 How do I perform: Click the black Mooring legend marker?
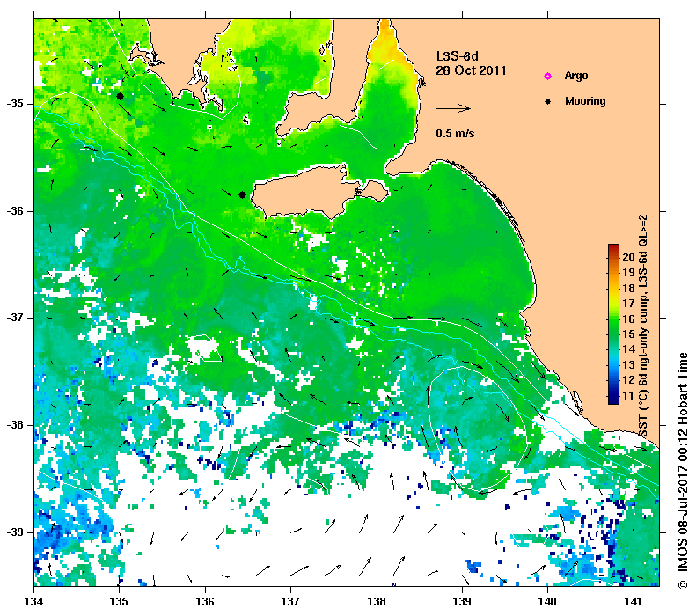point(547,101)
